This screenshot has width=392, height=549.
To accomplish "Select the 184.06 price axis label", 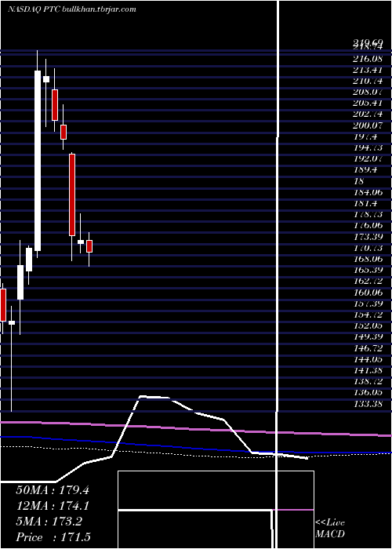I will point(368,193).
